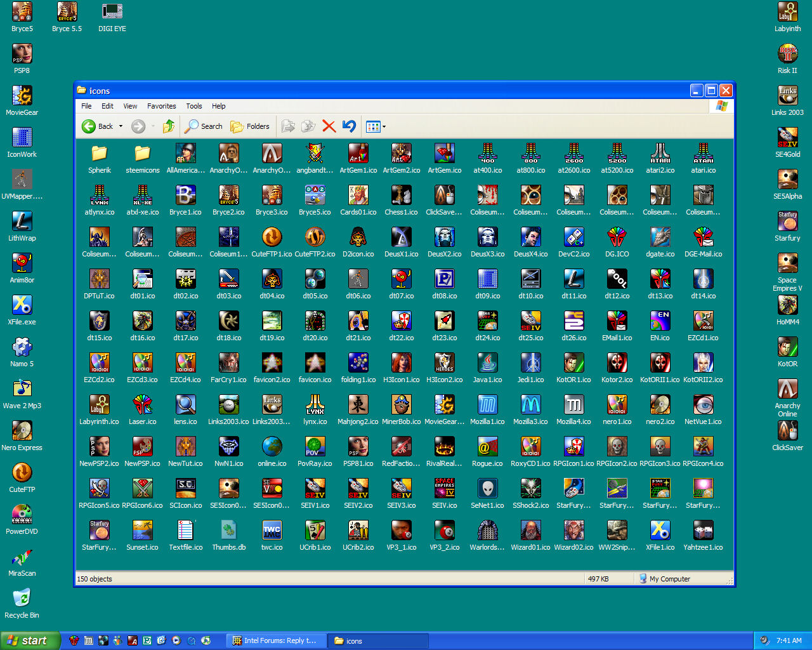Click the Recycle Bin desktop icon
Image resolution: width=812 pixels, height=650 pixels.
click(x=22, y=599)
